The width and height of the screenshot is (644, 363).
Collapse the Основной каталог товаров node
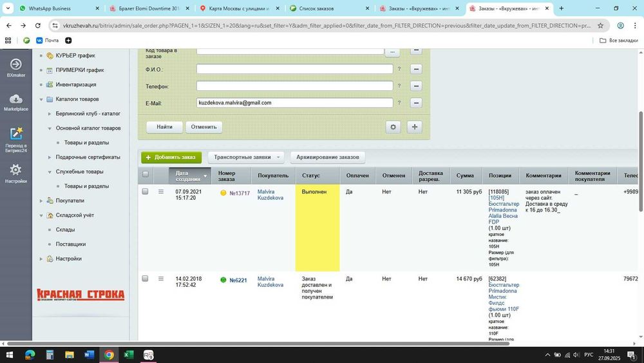pos(50,128)
